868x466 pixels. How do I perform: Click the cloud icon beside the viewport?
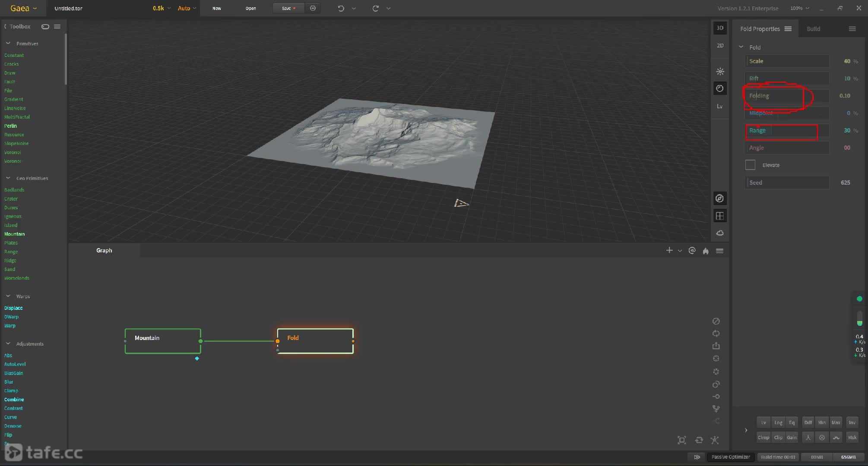click(719, 233)
